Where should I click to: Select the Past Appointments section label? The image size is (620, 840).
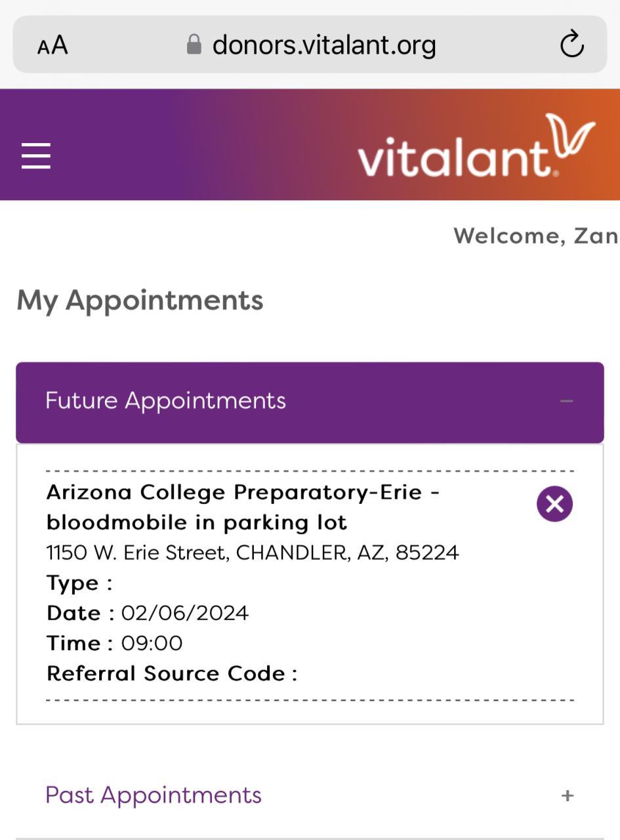click(x=154, y=795)
